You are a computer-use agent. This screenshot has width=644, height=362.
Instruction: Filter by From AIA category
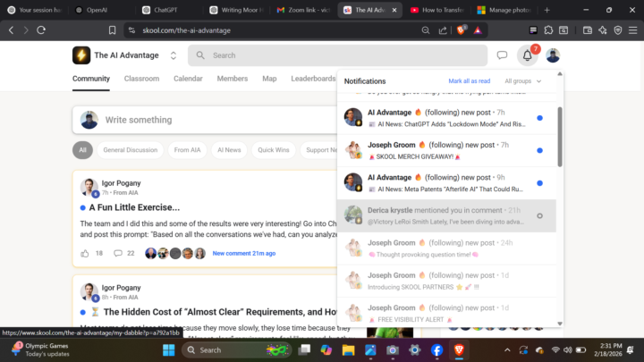point(187,150)
